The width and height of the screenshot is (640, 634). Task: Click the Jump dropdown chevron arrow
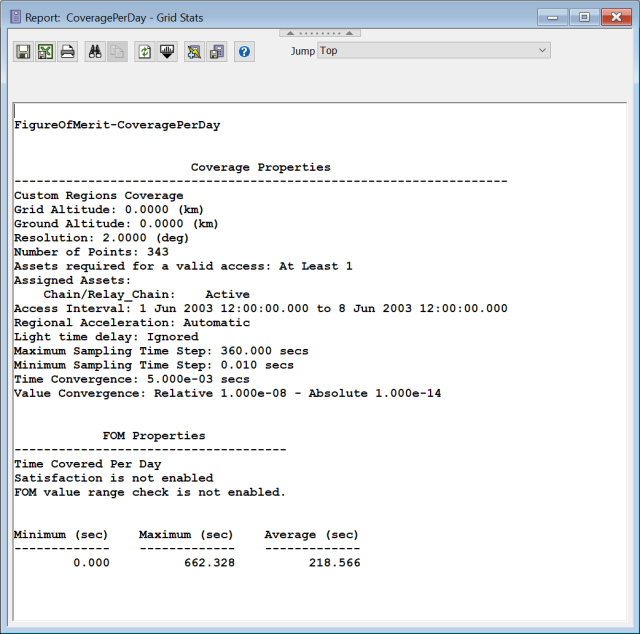(x=542, y=50)
